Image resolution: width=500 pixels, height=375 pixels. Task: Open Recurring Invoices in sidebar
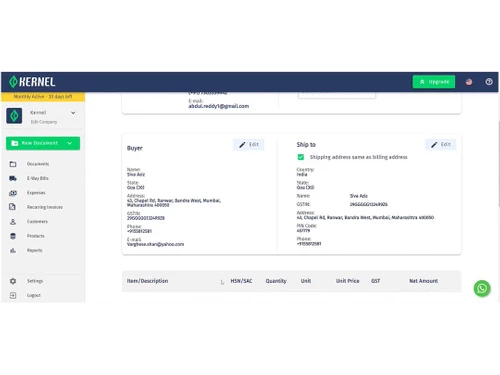point(45,207)
